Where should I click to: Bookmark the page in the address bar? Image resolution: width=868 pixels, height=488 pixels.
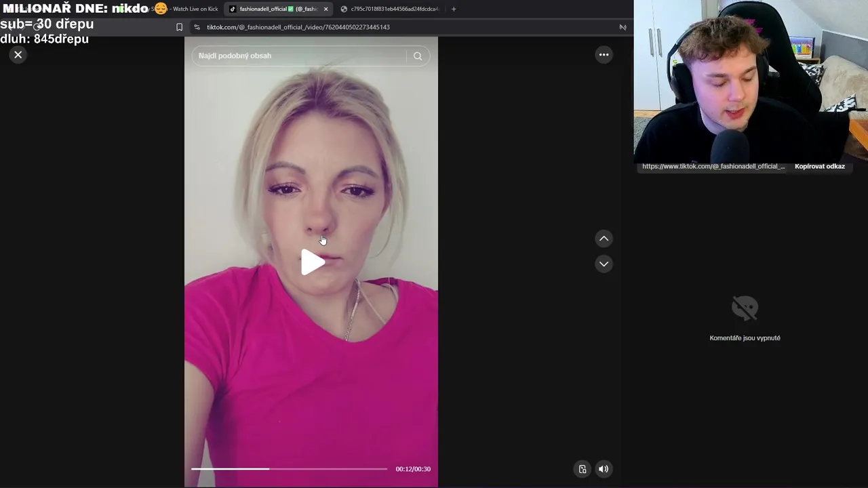(x=179, y=27)
